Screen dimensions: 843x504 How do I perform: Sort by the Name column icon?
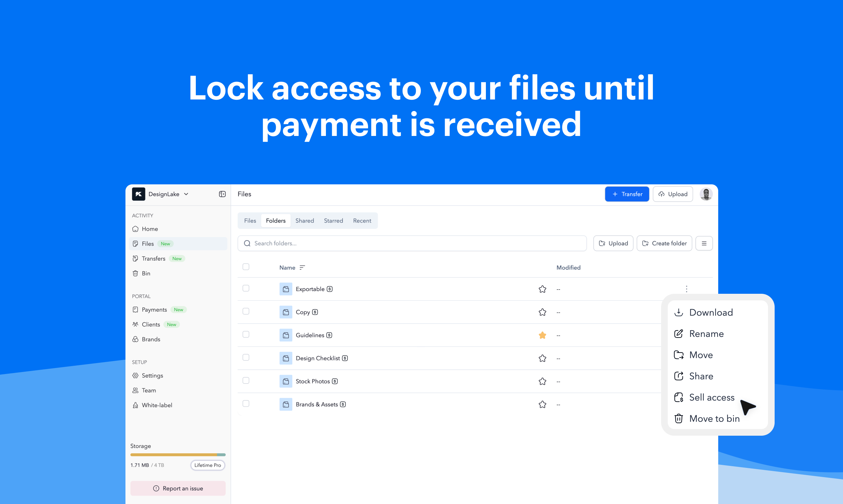coord(302,268)
